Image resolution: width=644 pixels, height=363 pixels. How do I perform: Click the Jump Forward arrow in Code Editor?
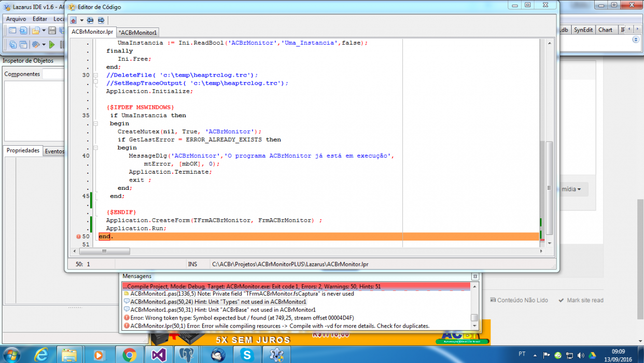click(x=101, y=20)
